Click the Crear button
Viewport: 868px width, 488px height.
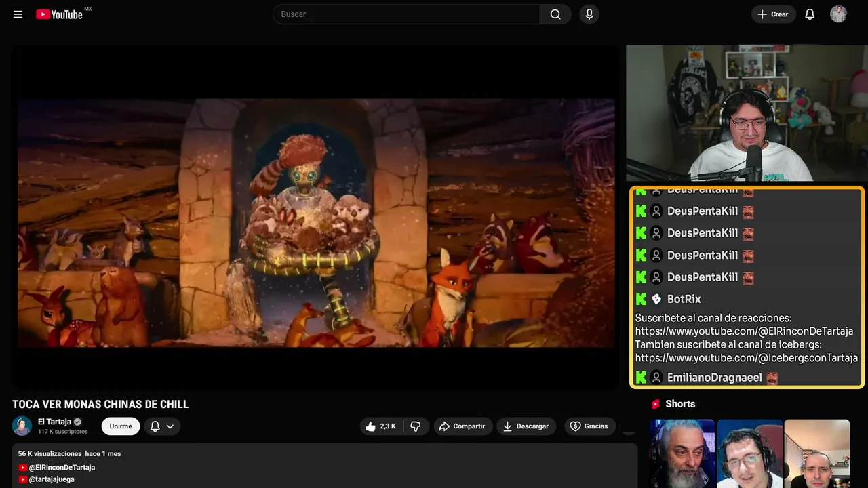(x=773, y=14)
